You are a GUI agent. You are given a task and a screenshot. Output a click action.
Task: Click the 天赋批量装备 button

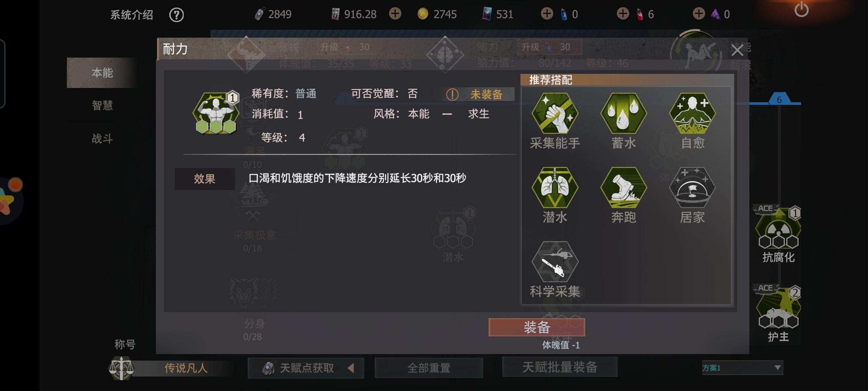tap(560, 367)
